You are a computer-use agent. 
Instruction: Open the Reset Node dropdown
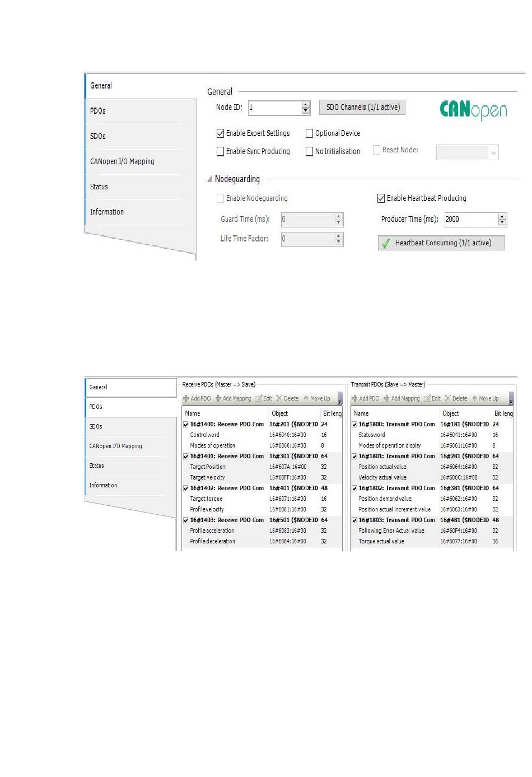point(493,152)
